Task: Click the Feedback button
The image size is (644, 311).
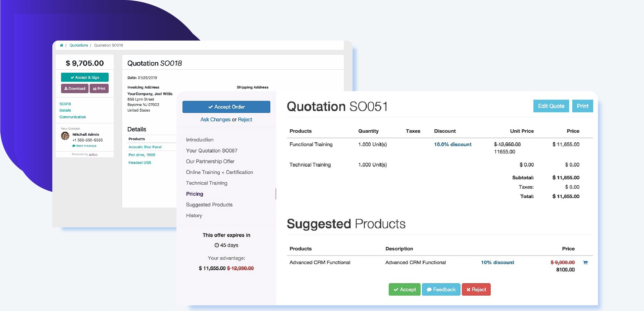Action: click(441, 289)
